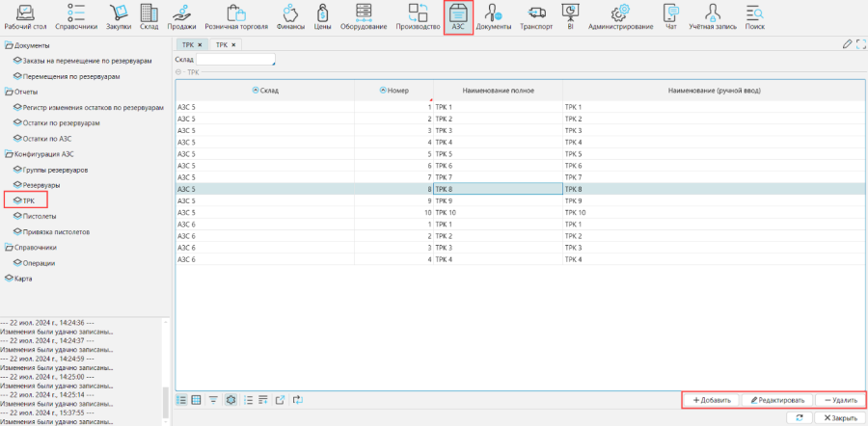This screenshot has height=426, width=868.
Task: Click the fullscreen expand icon above table
Action: point(860,44)
